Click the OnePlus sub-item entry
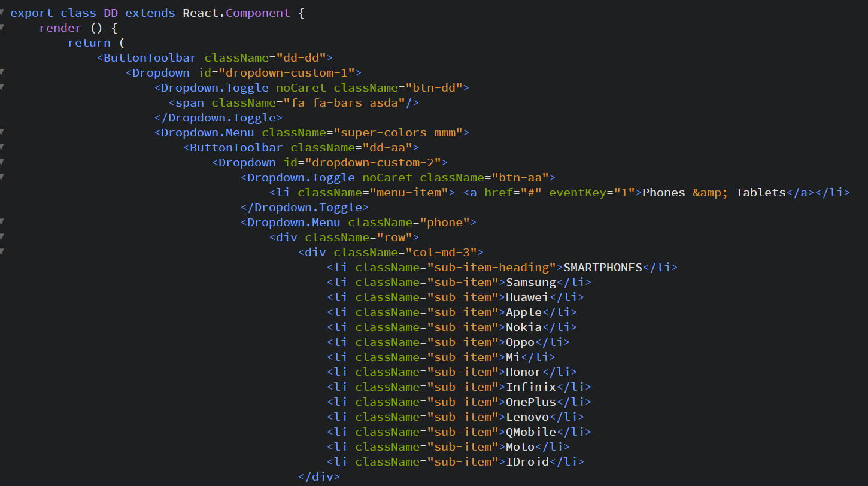This screenshot has height=486, width=868. (530, 402)
